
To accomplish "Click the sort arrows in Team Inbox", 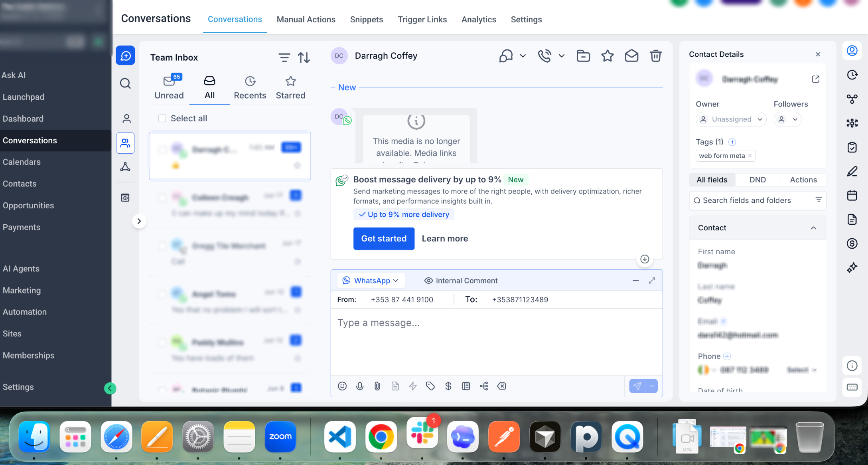I will pos(304,57).
